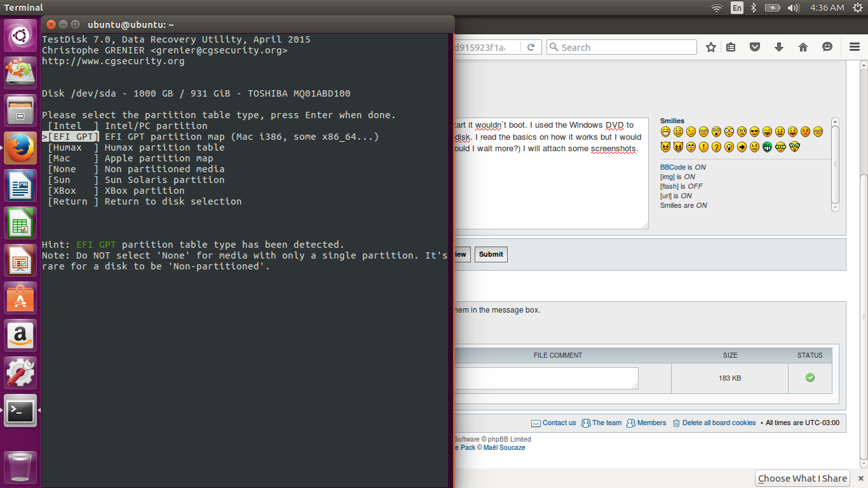868x488 pixels.
Task: Select Mac Apple partition map
Action: pyautogui.click(x=130, y=158)
